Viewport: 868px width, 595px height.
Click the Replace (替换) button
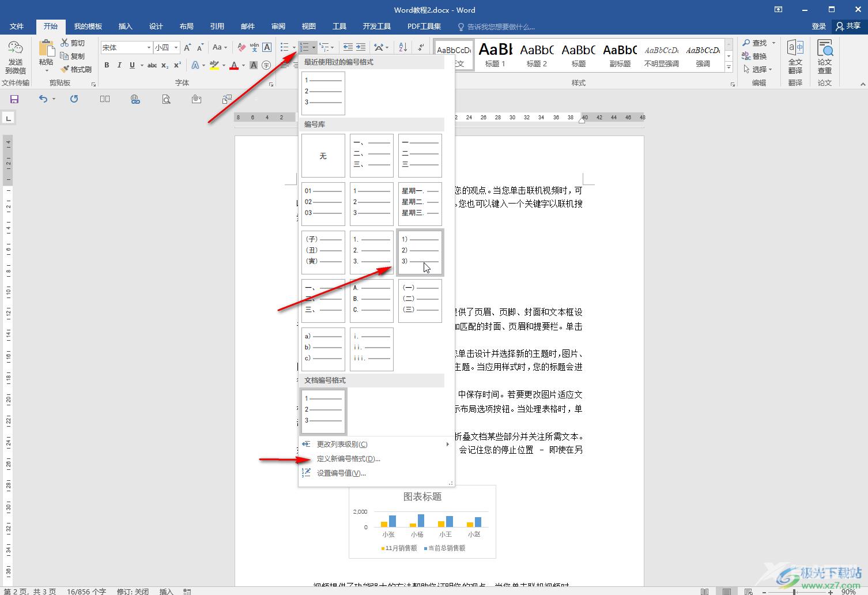coord(754,56)
